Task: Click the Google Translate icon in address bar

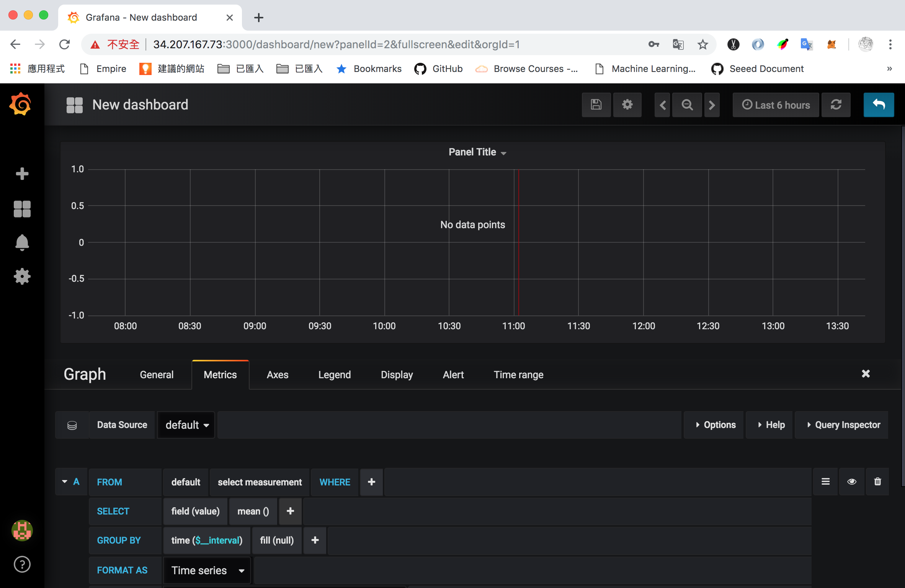Action: (x=678, y=44)
